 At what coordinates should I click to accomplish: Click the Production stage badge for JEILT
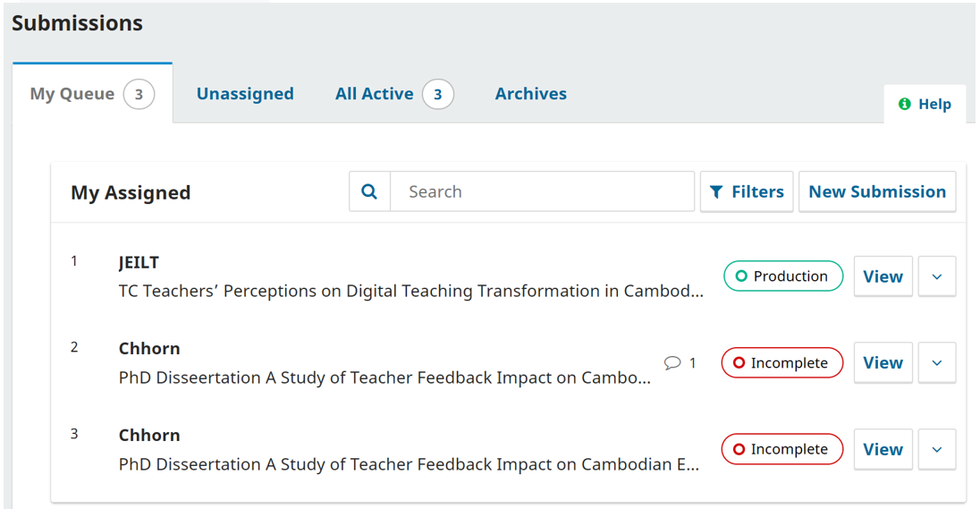point(782,276)
